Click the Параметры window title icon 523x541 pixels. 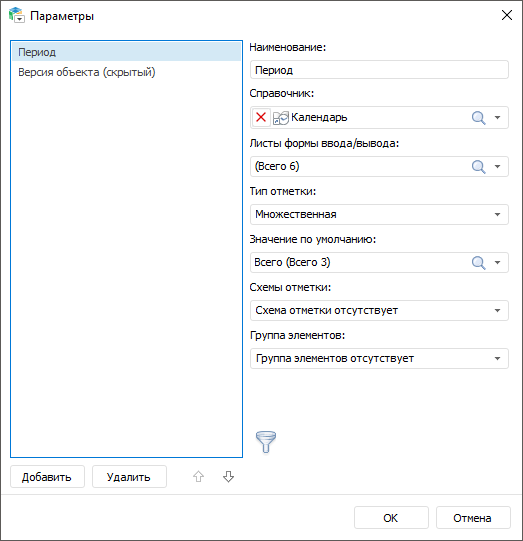click(17, 16)
